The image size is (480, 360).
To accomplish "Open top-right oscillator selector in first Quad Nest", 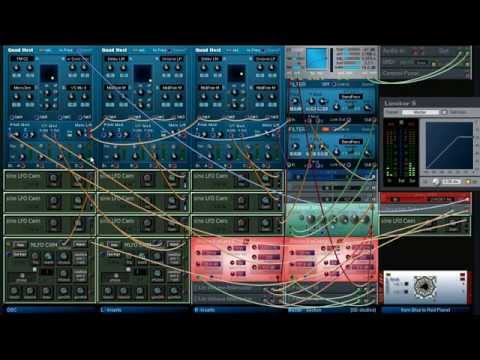I will 77,59.
